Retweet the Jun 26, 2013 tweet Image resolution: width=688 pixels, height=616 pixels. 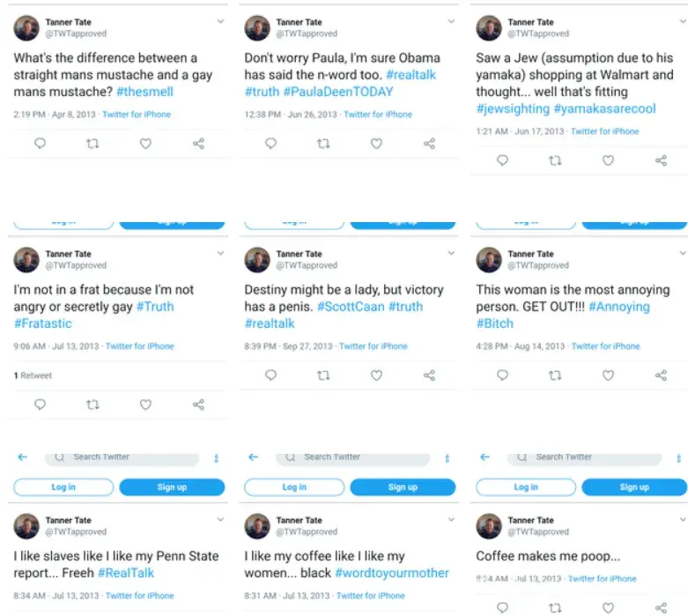[323, 144]
